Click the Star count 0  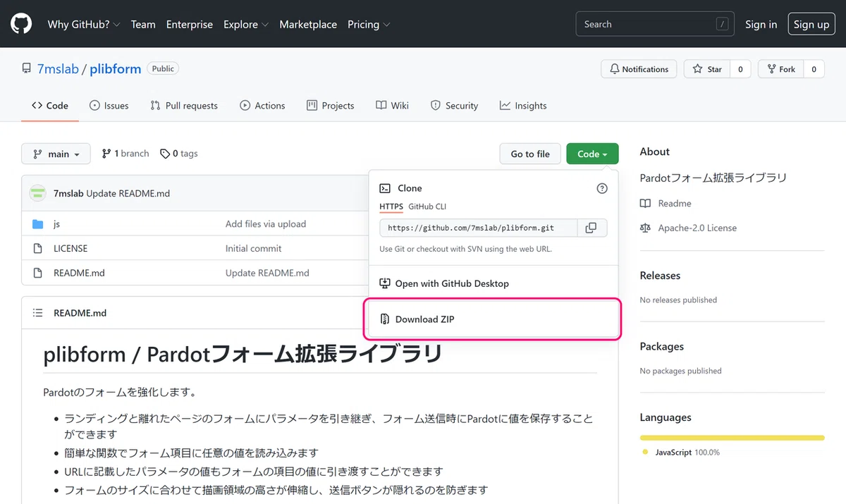tap(740, 69)
